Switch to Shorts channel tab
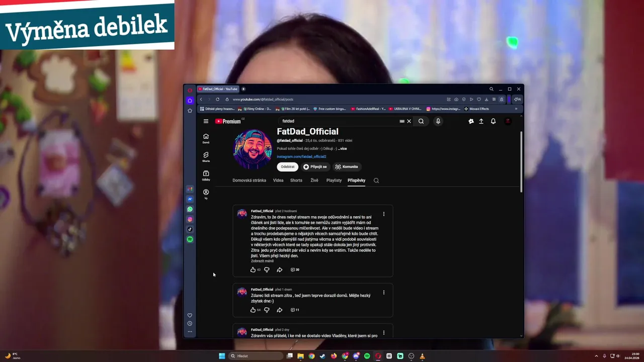 [x=296, y=180]
